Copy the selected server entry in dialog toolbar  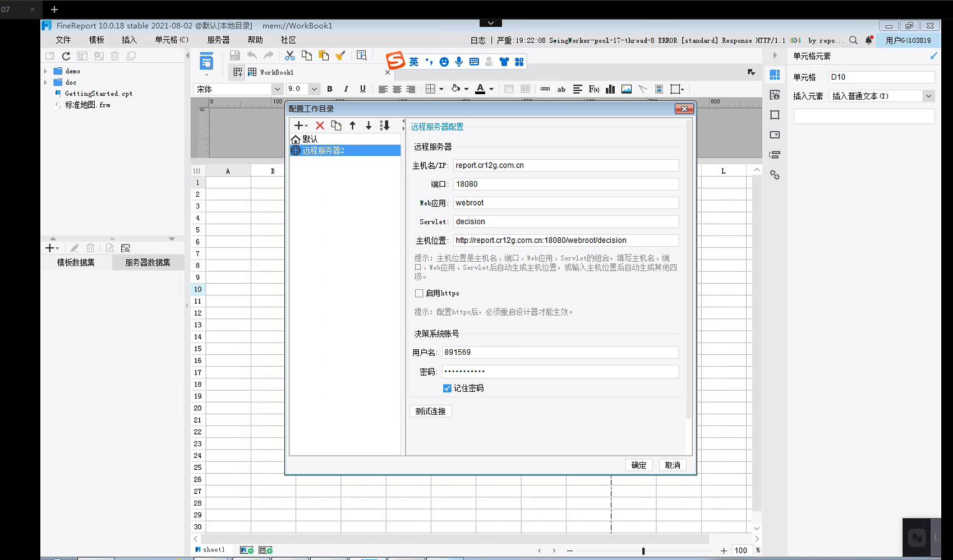pos(336,126)
